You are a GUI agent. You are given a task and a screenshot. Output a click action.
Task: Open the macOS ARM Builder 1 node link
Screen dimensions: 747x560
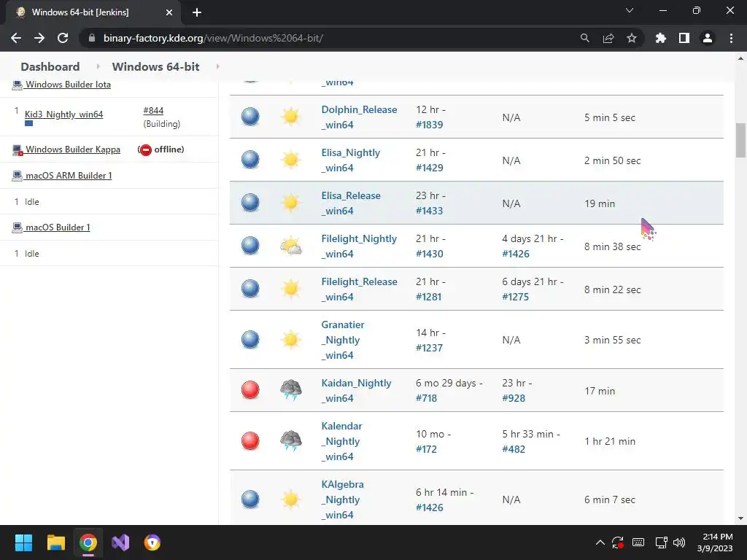point(69,176)
